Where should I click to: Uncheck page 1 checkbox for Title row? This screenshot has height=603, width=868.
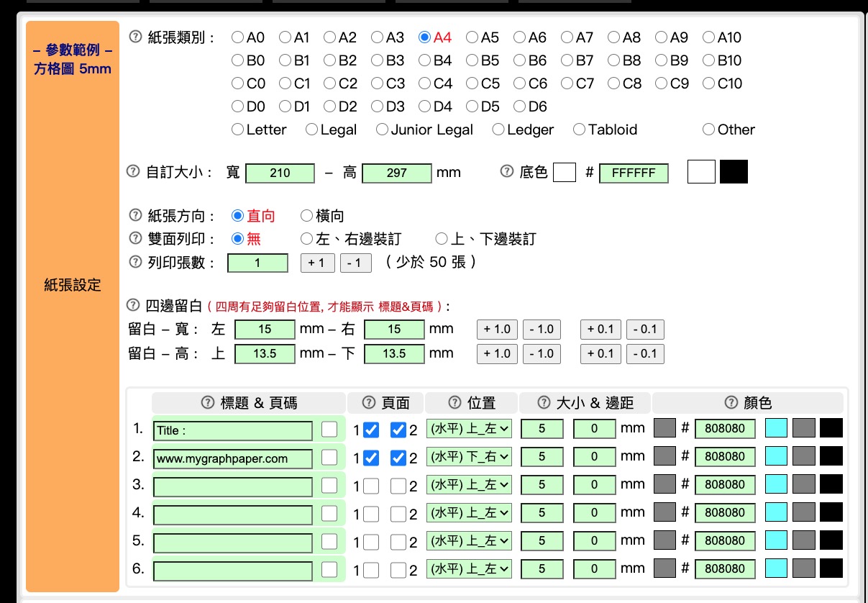(x=371, y=430)
